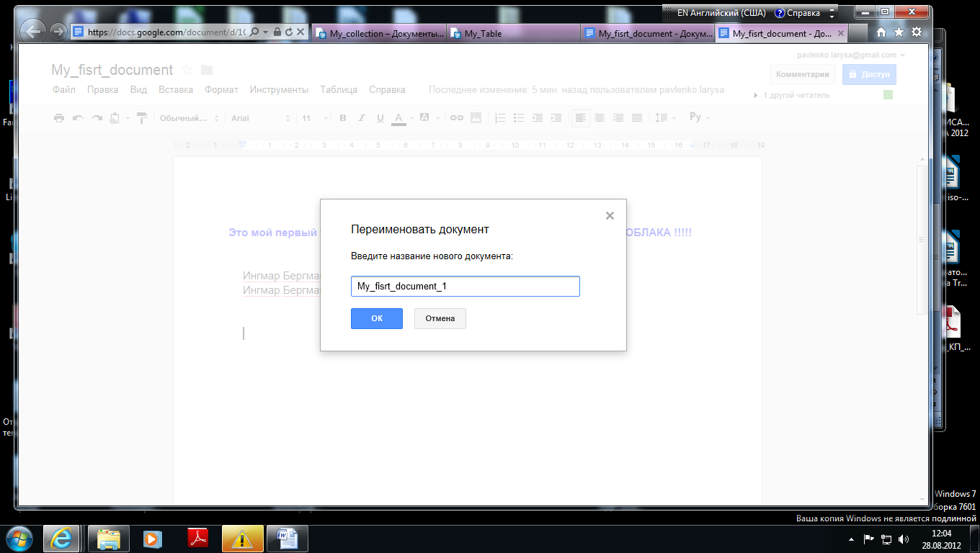Open Windows Start button

19,538
